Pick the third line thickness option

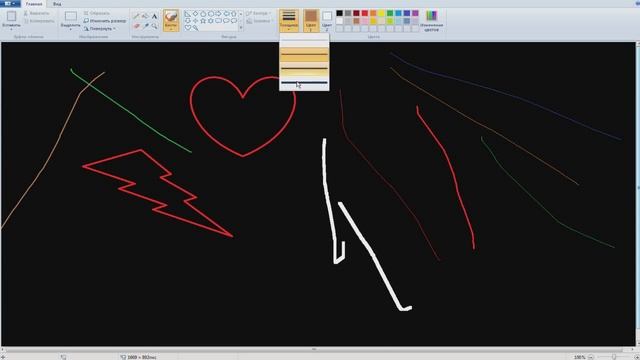tap(304, 68)
